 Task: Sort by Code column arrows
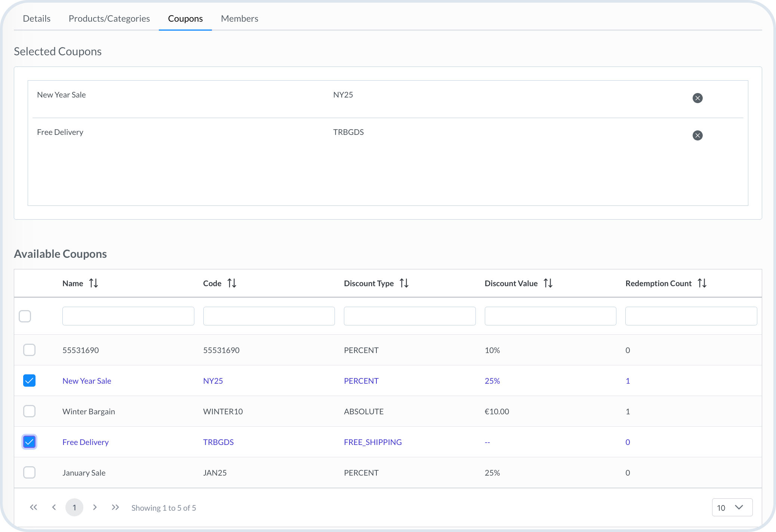click(x=232, y=283)
